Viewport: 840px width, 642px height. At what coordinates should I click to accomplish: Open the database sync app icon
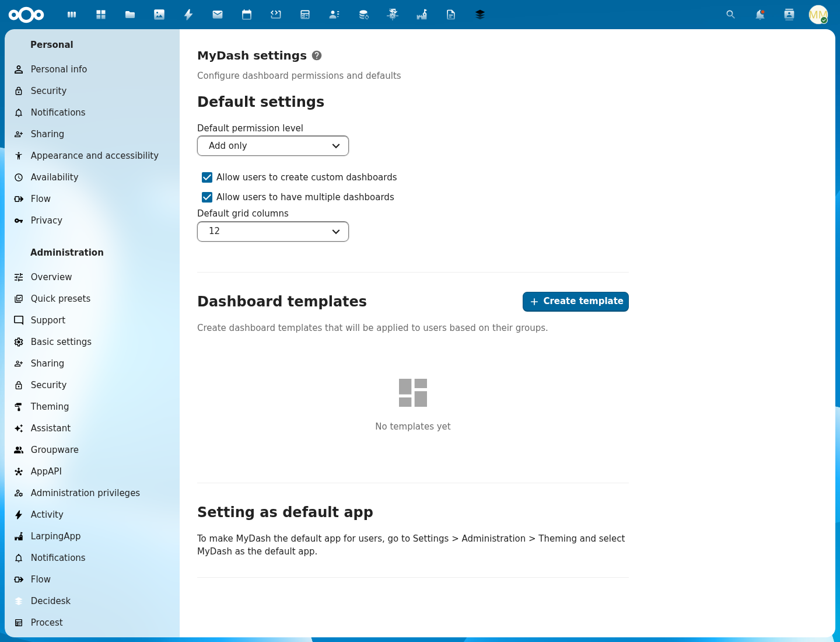(x=363, y=15)
